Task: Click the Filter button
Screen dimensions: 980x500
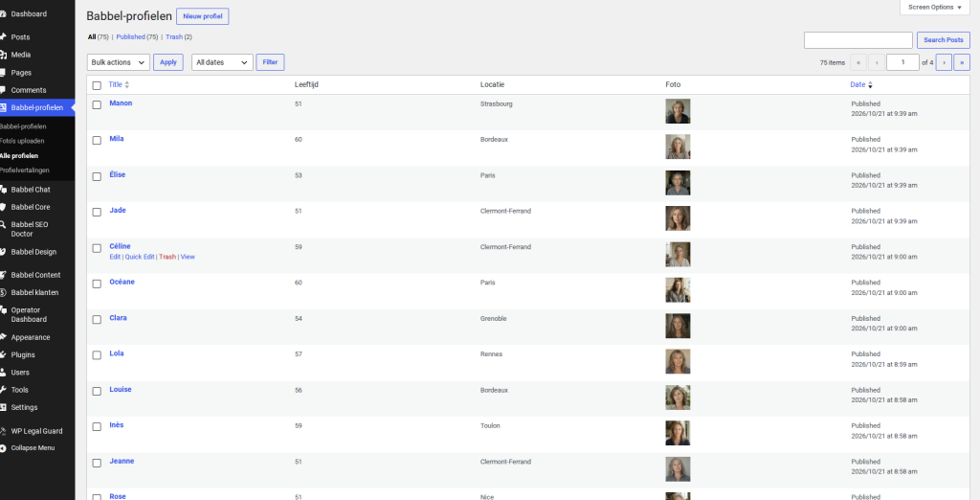Action: (270, 62)
